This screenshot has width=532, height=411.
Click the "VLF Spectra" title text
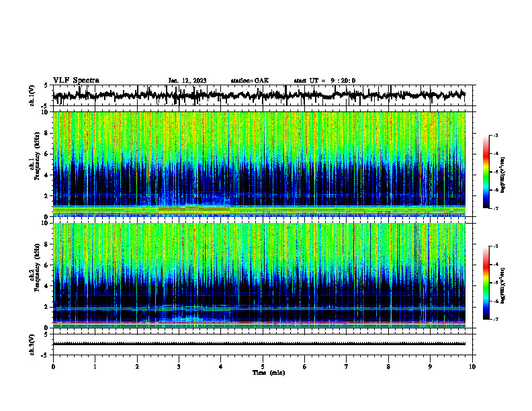[x=76, y=81]
